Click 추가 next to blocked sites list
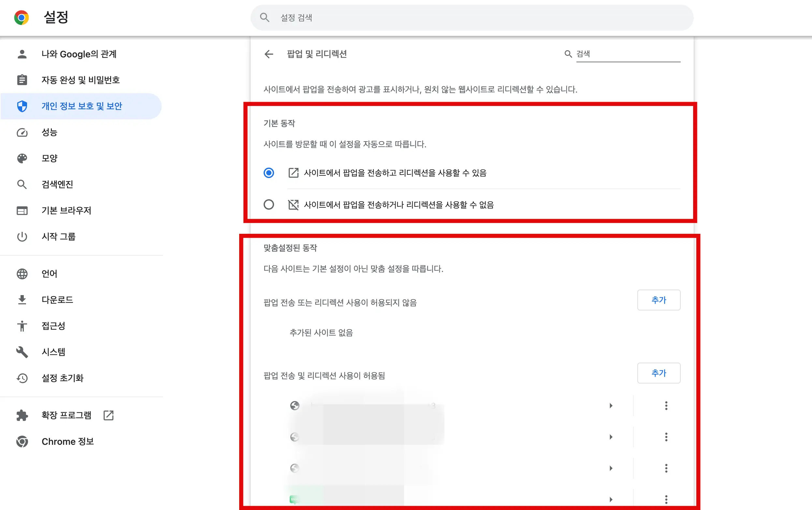The height and width of the screenshot is (510, 812). tap(659, 300)
